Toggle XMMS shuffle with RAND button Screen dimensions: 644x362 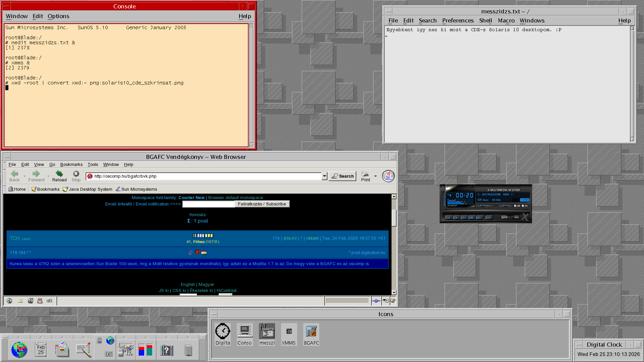pos(505,217)
